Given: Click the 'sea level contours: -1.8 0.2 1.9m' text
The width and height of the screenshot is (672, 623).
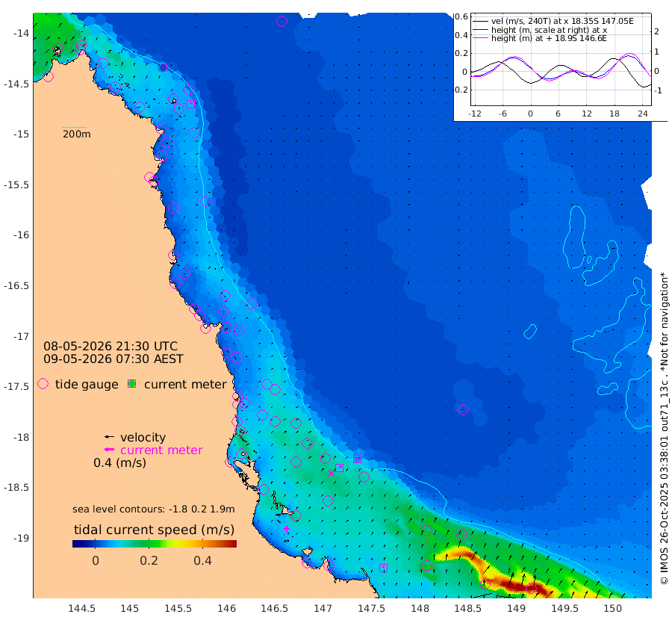Looking at the screenshot, I should click(x=153, y=509).
